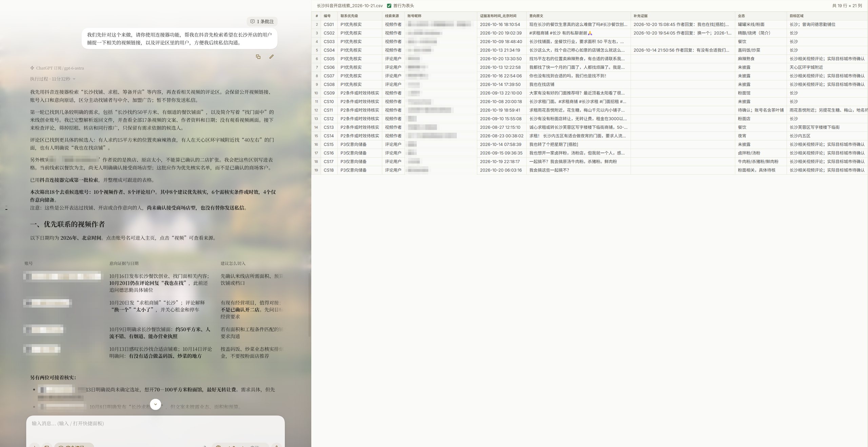Select the CS05 cell in the table

[329, 59]
